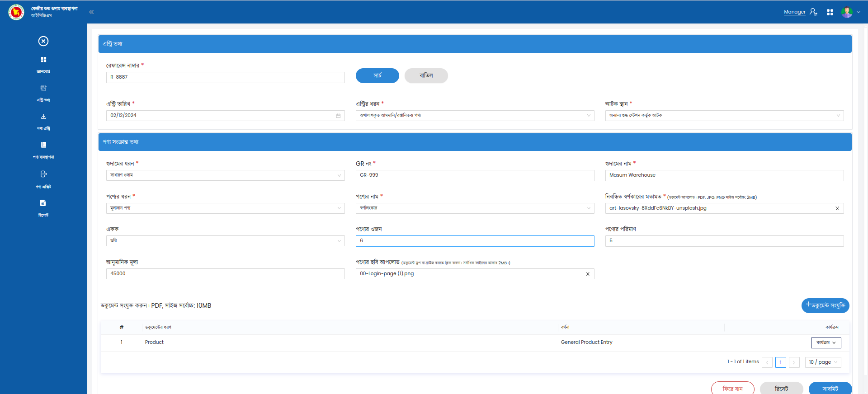
Task: Click the ডকুমেন্ট সংযুক্তি add button
Action: 826,305
